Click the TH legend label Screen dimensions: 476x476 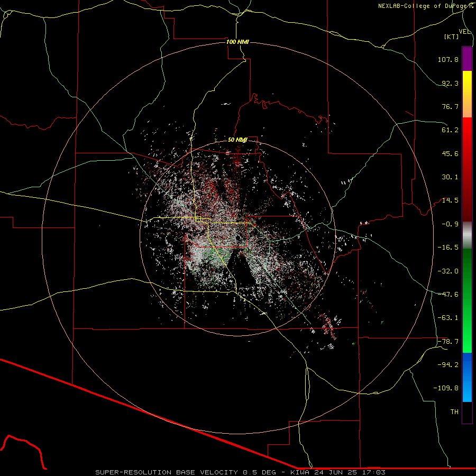pos(454,412)
